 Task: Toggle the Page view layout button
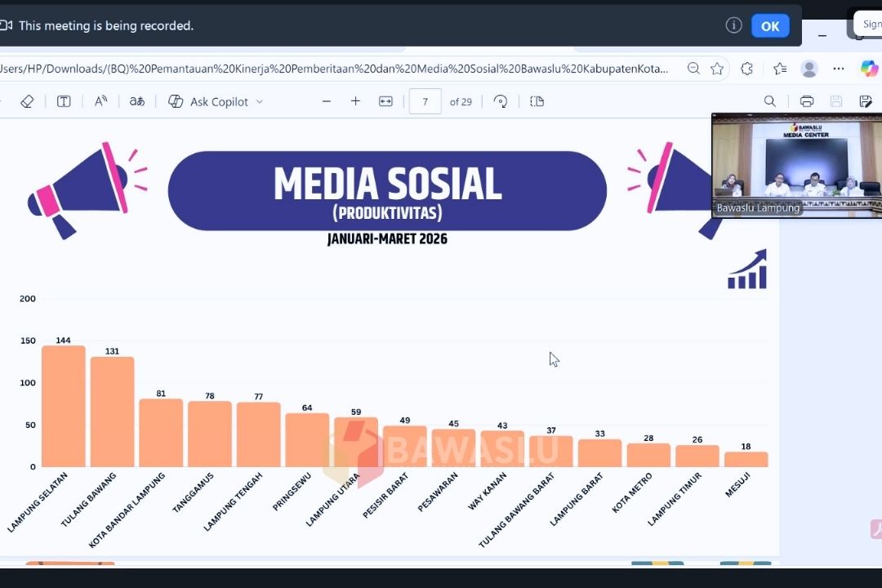[537, 101]
